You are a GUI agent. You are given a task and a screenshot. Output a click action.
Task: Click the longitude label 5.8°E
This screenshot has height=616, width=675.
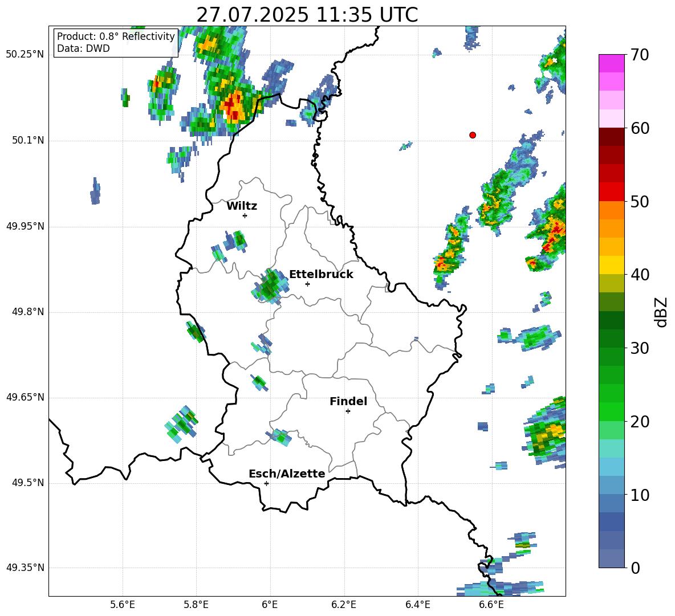pos(196,605)
